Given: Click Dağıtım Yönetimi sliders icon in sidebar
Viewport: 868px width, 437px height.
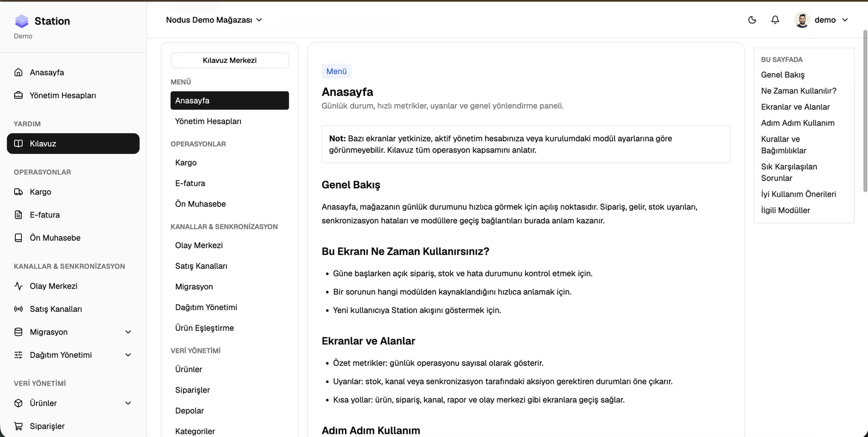Looking at the screenshot, I should [x=18, y=355].
